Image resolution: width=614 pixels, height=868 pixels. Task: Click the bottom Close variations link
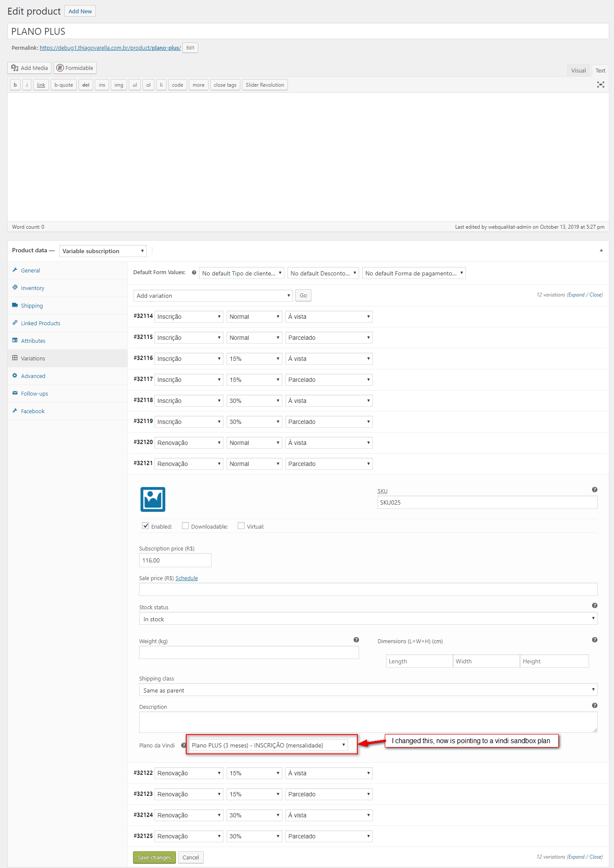point(595,857)
